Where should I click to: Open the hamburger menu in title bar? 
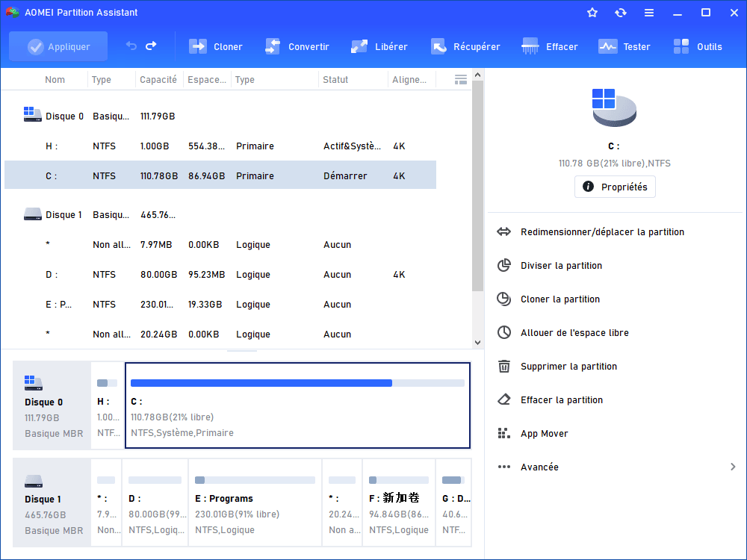[x=649, y=13]
